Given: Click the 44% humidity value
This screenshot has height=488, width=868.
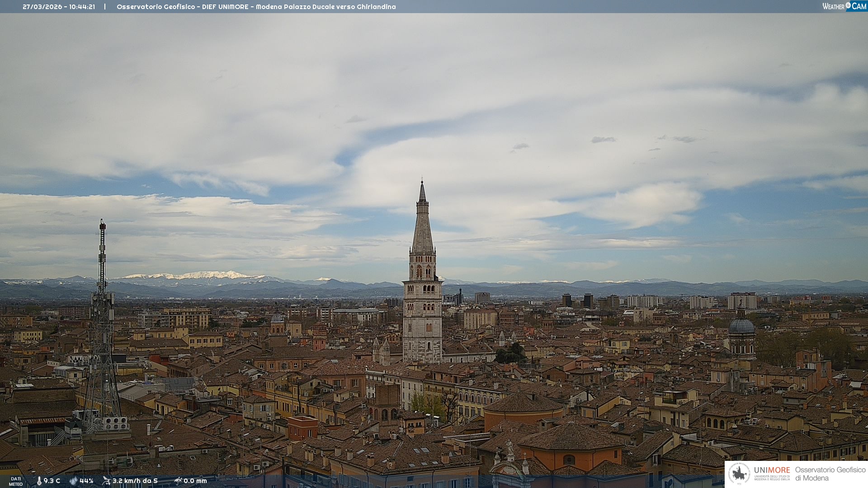Looking at the screenshot, I should tap(86, 481).
